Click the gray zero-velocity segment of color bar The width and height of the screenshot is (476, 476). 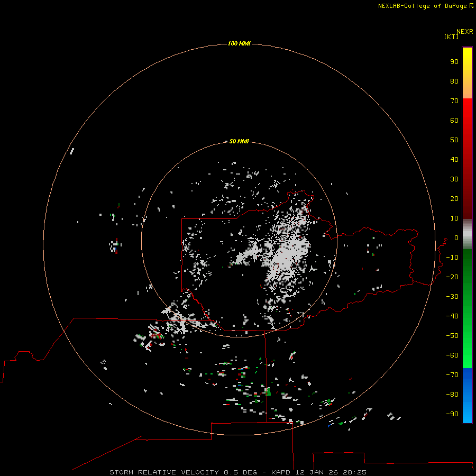[467, 234]
